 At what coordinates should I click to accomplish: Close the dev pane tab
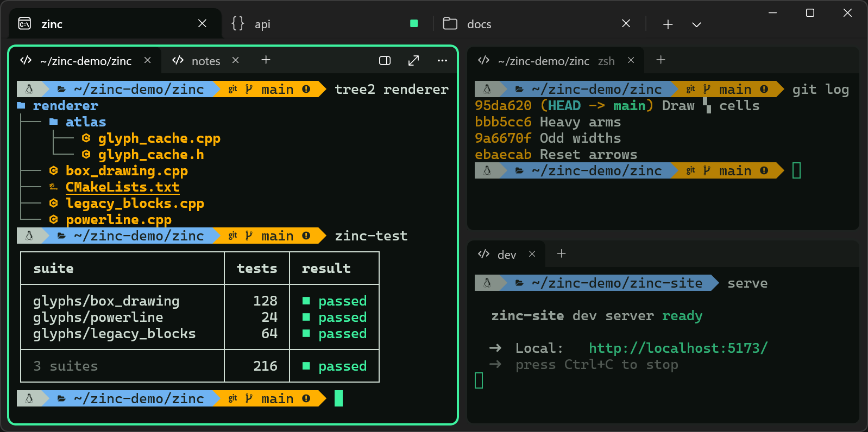(x=532, y=254)
